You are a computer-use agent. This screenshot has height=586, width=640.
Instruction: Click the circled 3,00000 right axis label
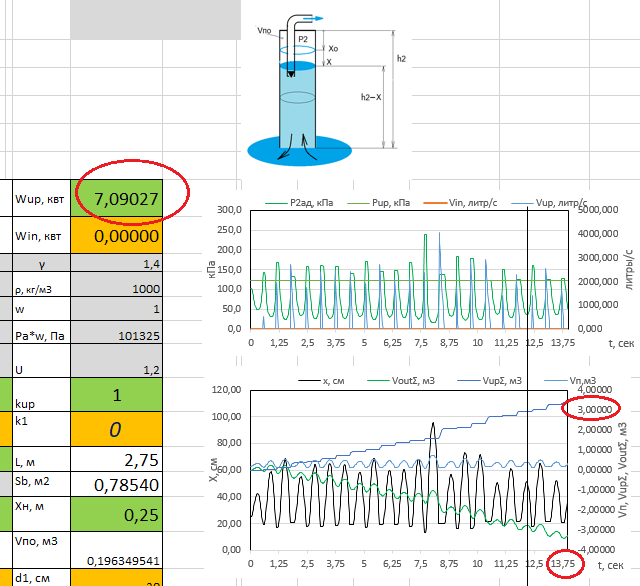(591, 409)
